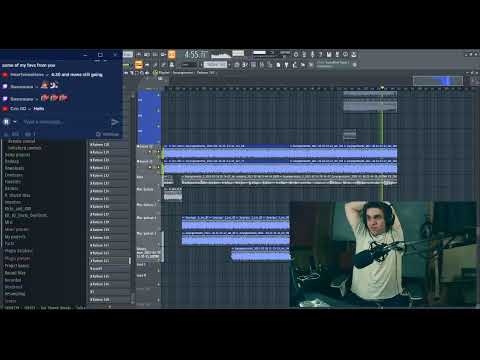
Task: Open the 'Envelopes' browser folder
Action: tap(14, 175)
